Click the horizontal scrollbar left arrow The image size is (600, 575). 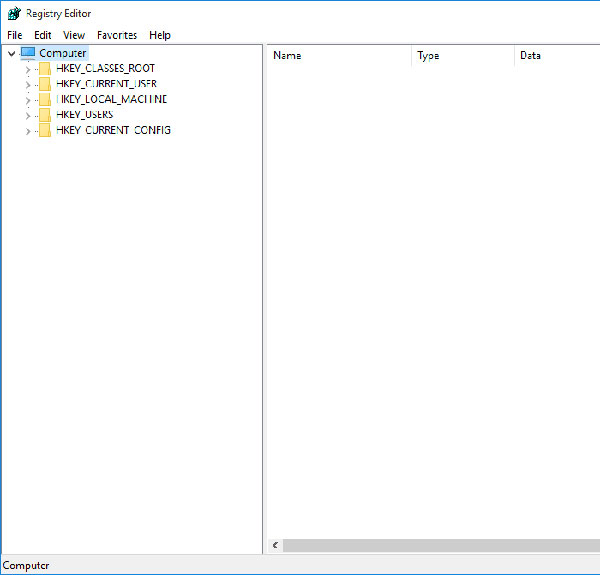tap(275, 545)
